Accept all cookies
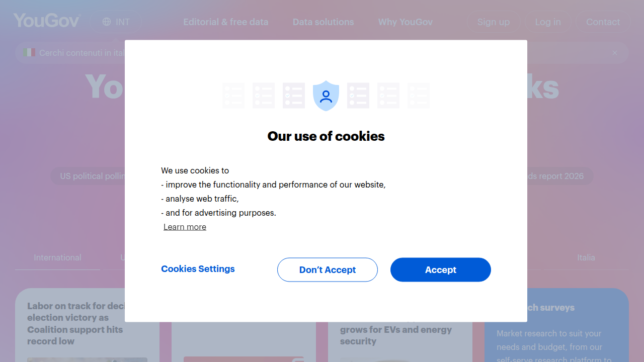Viewport: 644px width, 362px height. (x=441, y=270)
